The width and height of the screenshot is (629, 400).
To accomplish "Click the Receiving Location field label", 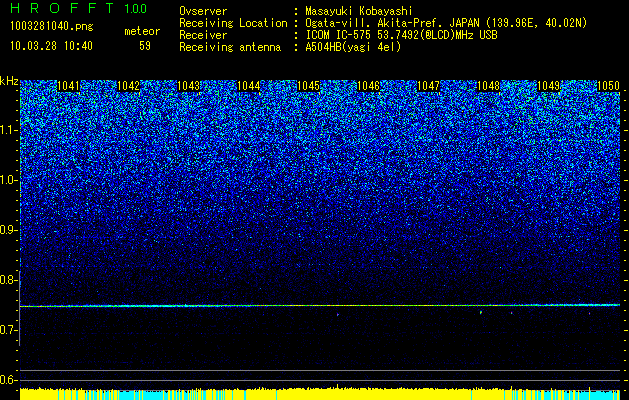I will (233, 24).
